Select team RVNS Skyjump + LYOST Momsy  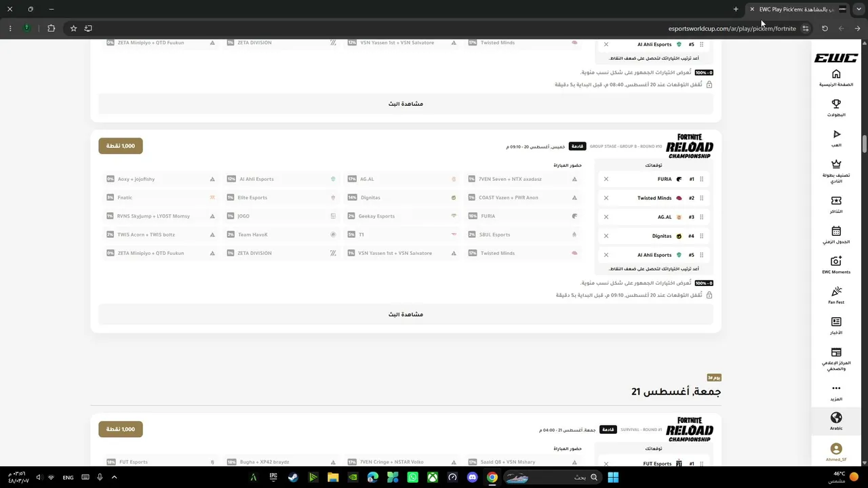161,216
